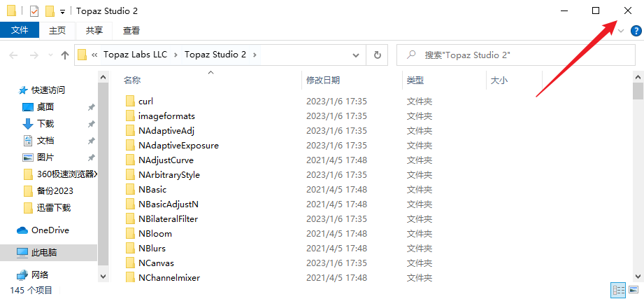Select the NCanvas folder name
Image resolution: width=644 pixels, height=299 pixels.
tap(156, 263)
